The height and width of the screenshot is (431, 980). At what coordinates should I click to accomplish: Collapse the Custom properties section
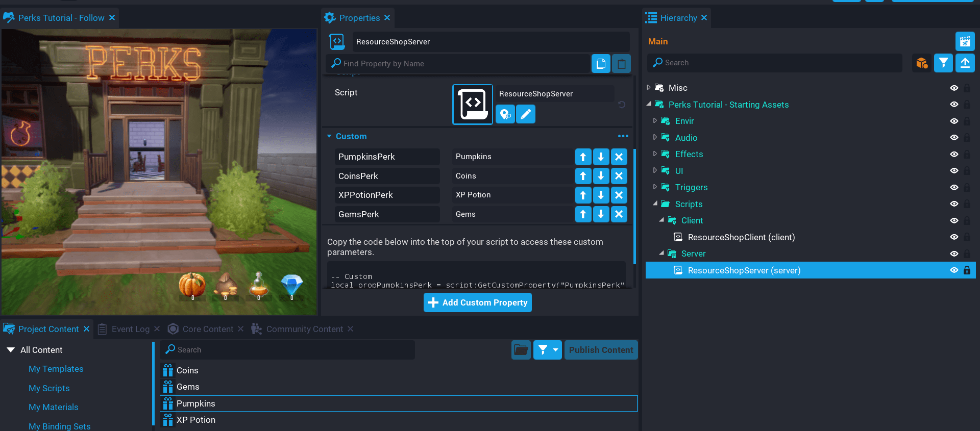click(x=329, y=136)
